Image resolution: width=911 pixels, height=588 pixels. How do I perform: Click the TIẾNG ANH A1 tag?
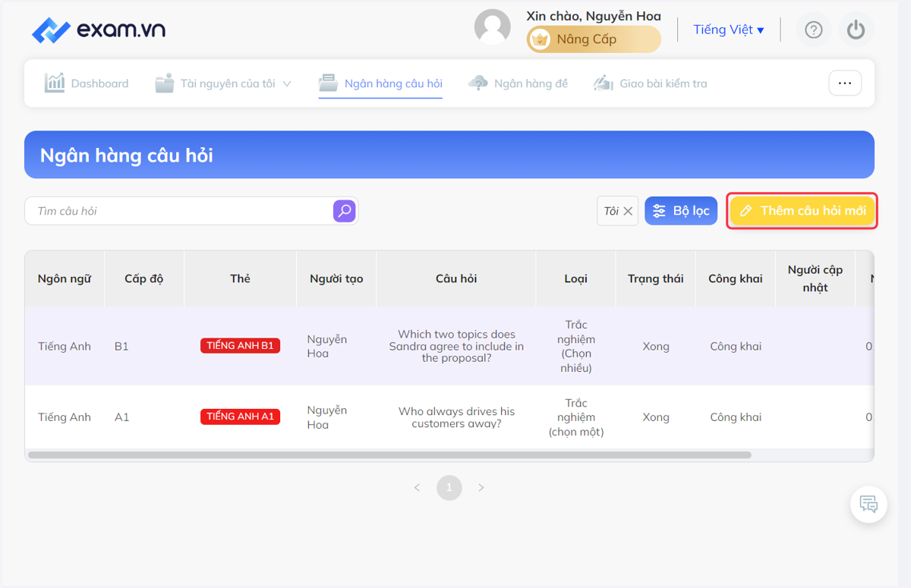[240, 417]
